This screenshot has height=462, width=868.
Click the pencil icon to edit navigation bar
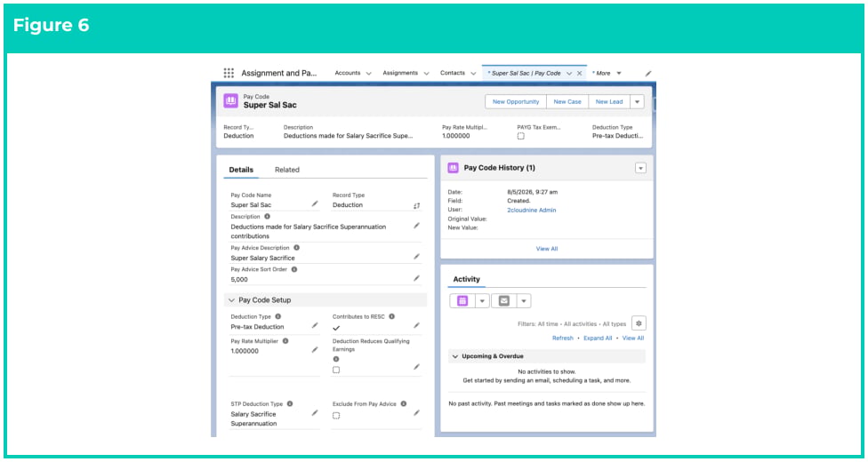tap(648, 73)
